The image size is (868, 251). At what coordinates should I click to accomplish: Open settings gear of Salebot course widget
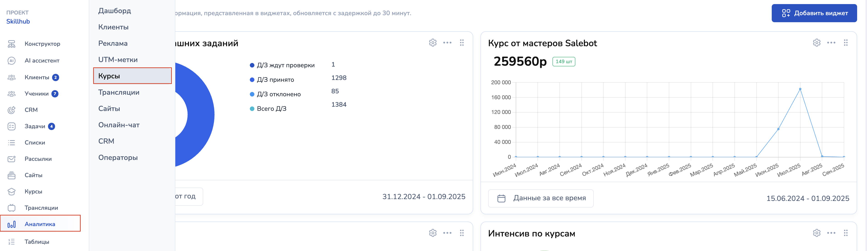point(816,43)
